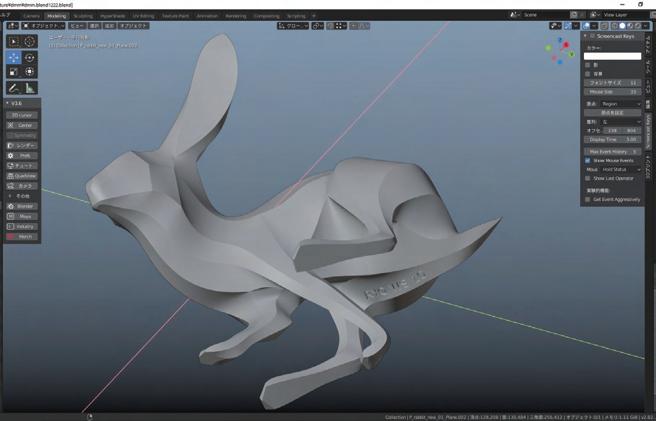Enable Show Last Operator checkbox
Image resolution: width=656 pixels, height=421 pixels.
point(587,178)
